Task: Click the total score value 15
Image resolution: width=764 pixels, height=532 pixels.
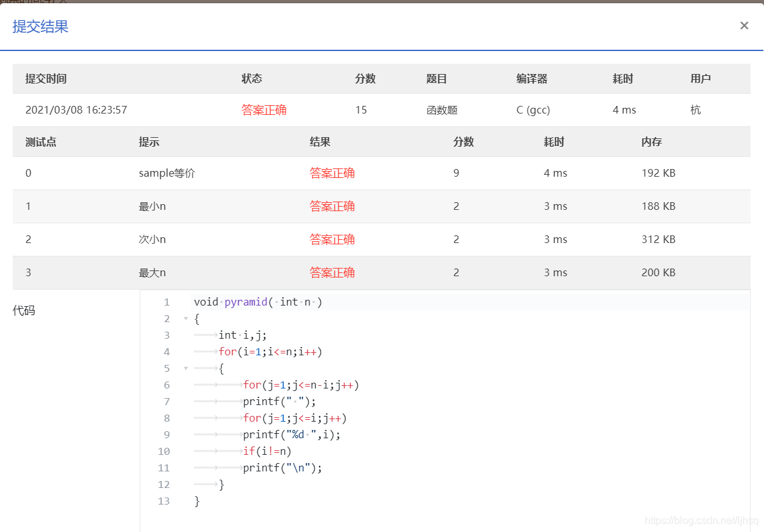Action: pos(361,110)
